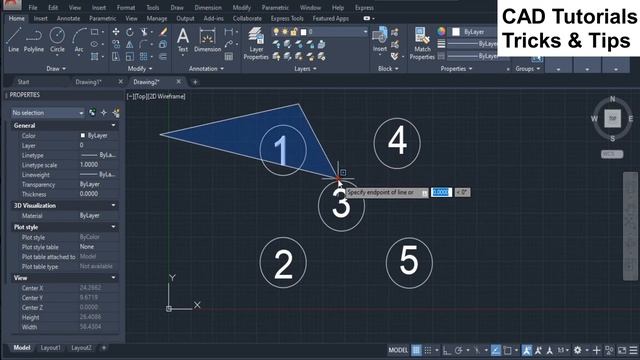Open the Customization menu in status bar

point(633,350)
